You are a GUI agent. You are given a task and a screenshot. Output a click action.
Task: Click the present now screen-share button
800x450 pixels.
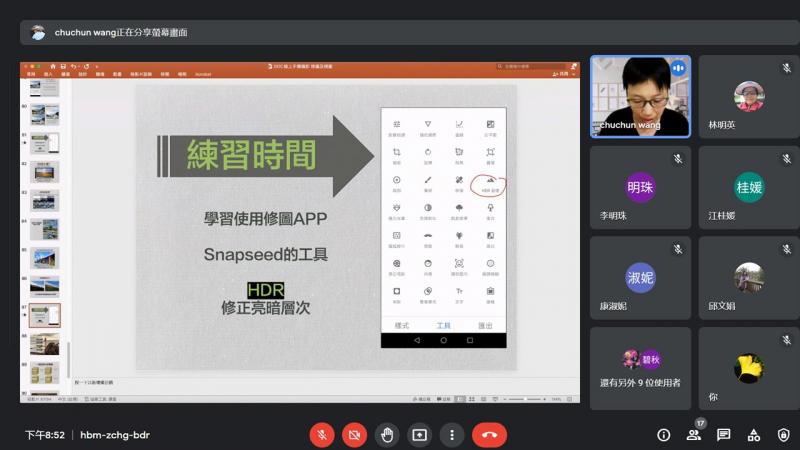point(419,435)
